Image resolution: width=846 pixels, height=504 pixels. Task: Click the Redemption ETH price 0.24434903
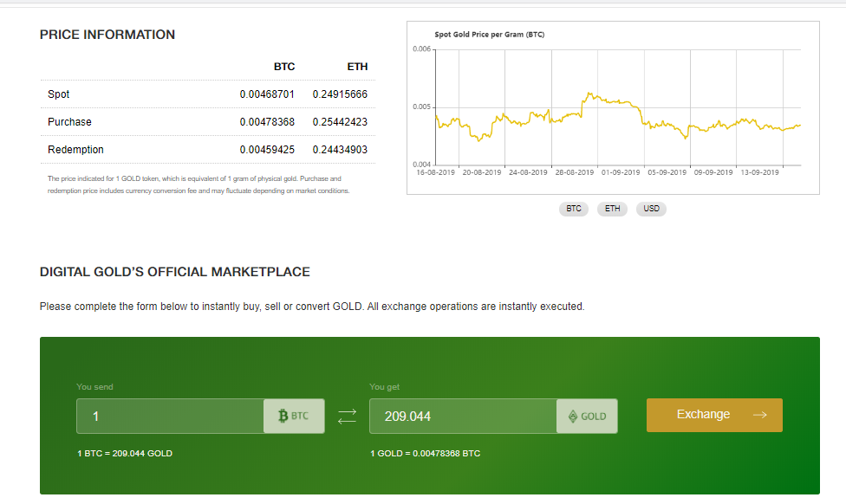(x=340, y=150)
